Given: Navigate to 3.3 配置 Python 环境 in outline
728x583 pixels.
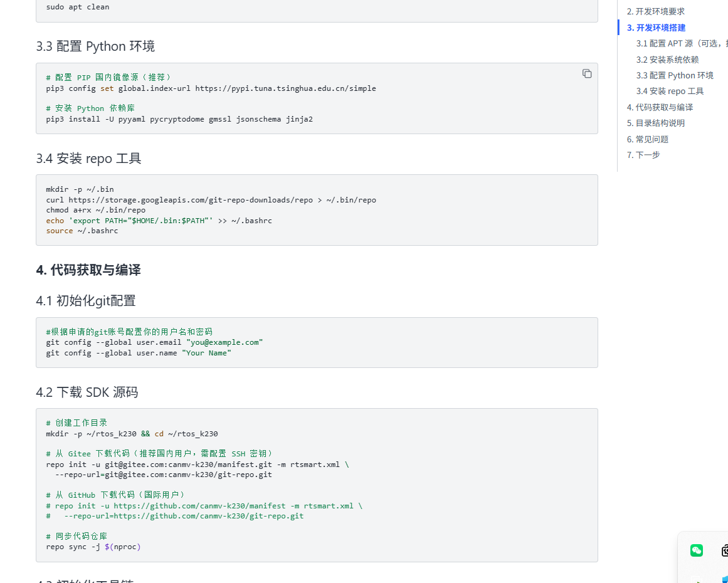Looking at the screenshot, I should [x=675, y=75].
